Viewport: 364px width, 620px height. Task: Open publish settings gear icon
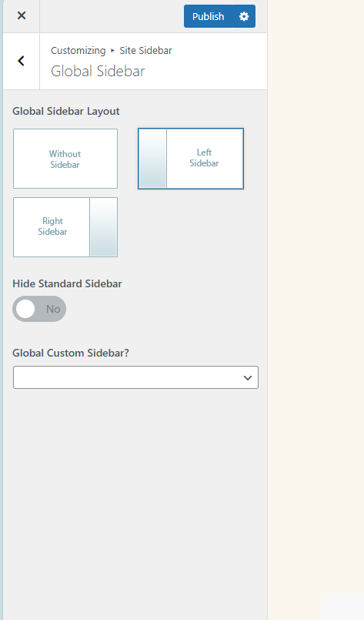click(x=244, y=16)
